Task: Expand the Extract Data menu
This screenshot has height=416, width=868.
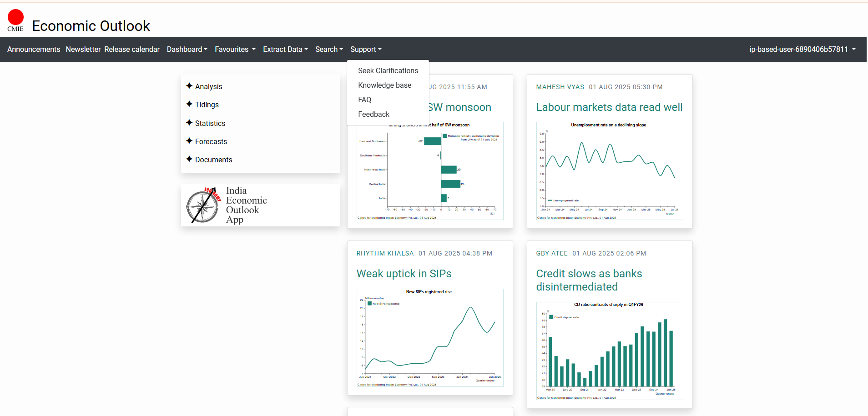Action: coord(285,49)
